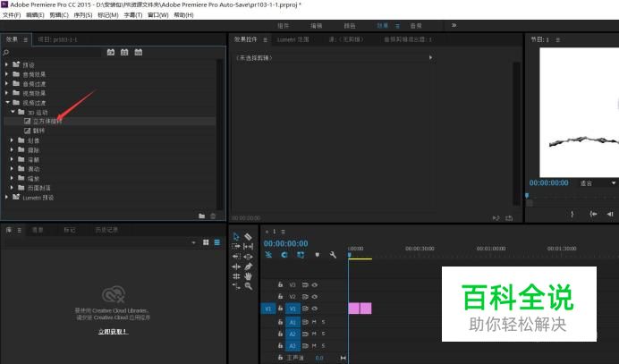Click the second effects filter badge icon
The height and width of the screenshot is (364, 619).
coord(124,52)
